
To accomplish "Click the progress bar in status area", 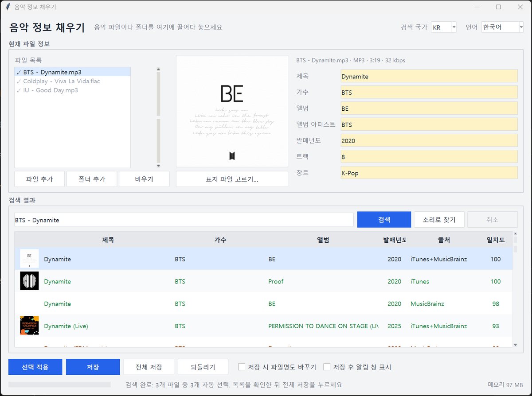I will tap(59, 385).
